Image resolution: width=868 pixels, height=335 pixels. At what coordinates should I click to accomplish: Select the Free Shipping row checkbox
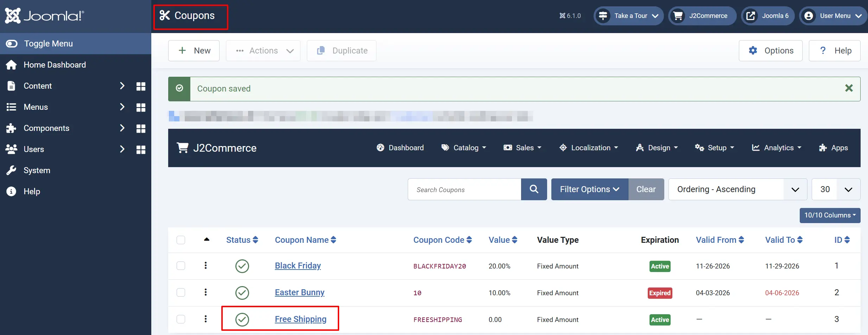coord(181,319)
